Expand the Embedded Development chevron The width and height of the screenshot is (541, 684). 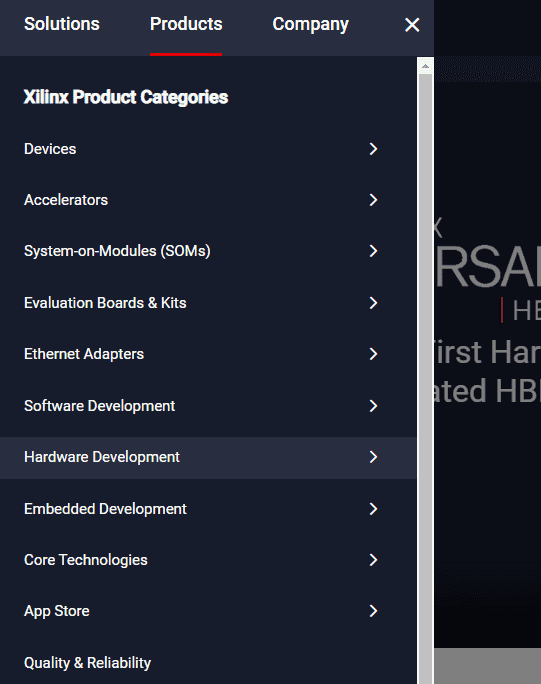373,509
